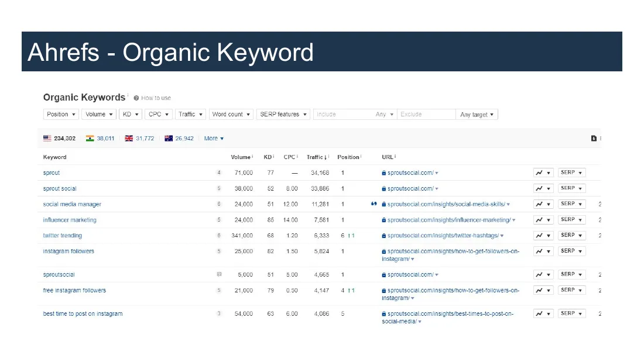Open the history chart for 'influencer marketing' row
This screenshot has width=644, height=362.
[543, 219]
